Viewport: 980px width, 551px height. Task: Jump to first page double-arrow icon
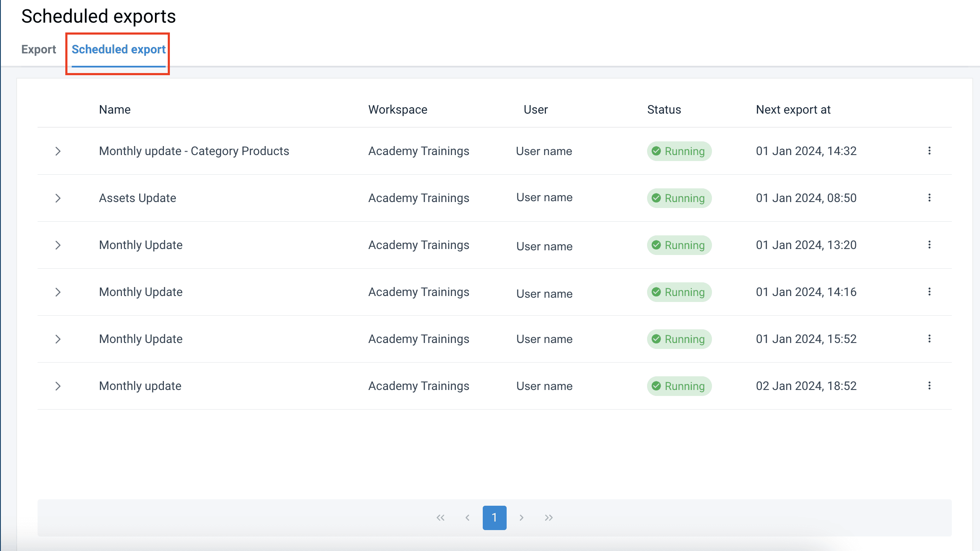440,518
